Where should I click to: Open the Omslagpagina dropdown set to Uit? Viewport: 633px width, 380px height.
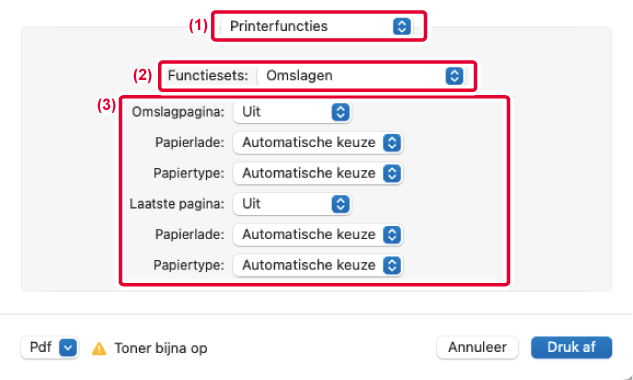click(292, 112)
